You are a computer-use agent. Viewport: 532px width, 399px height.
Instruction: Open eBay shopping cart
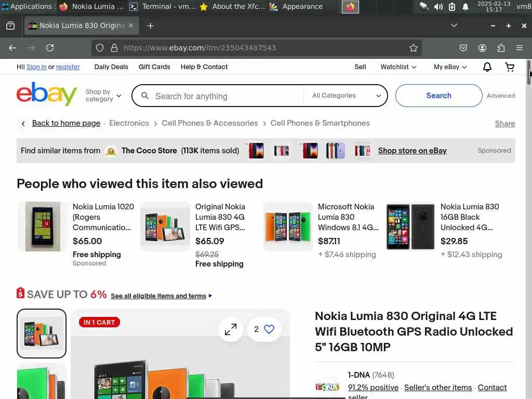(510, 67)
